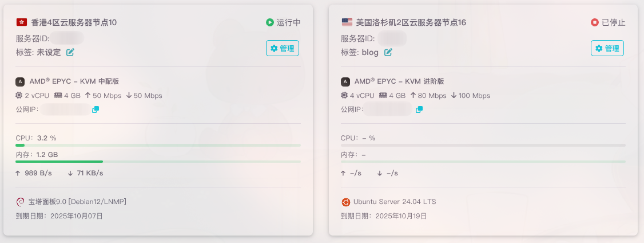Click the Hong Kong flag icon
This screenshot has height=243, width=644.
click(x=21, y=22)
